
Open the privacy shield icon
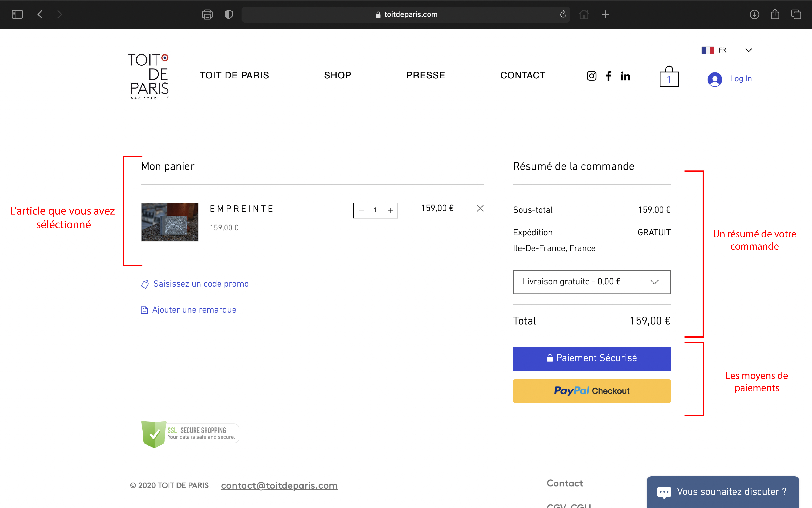(229, 14)
